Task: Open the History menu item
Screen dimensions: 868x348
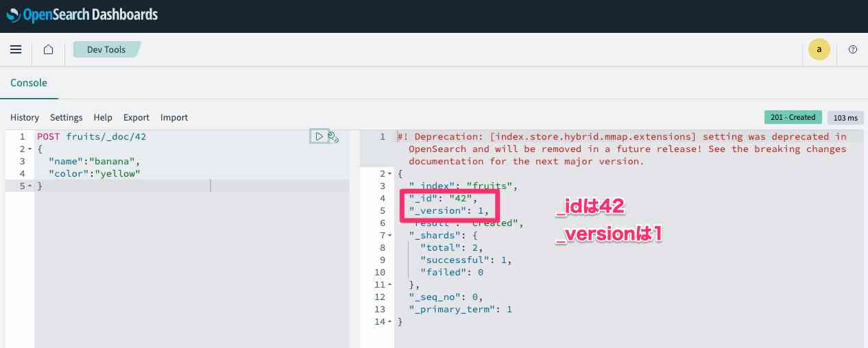Action: tap(25, 118)
